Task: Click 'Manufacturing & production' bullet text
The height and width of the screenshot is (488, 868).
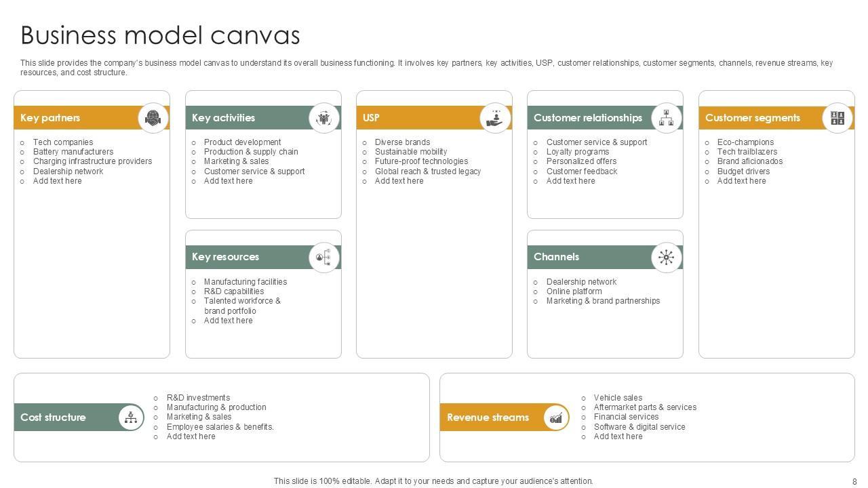Action: point(216,407)
